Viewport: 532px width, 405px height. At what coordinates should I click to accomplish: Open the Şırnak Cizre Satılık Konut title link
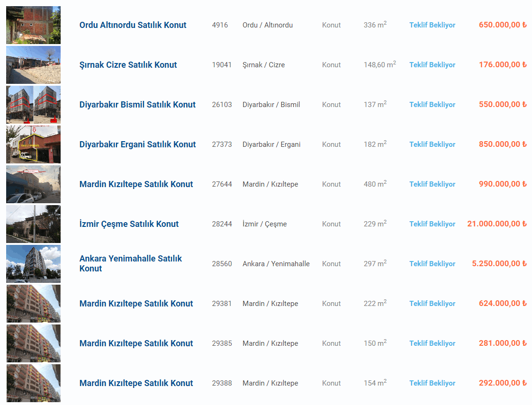(128, 65)
